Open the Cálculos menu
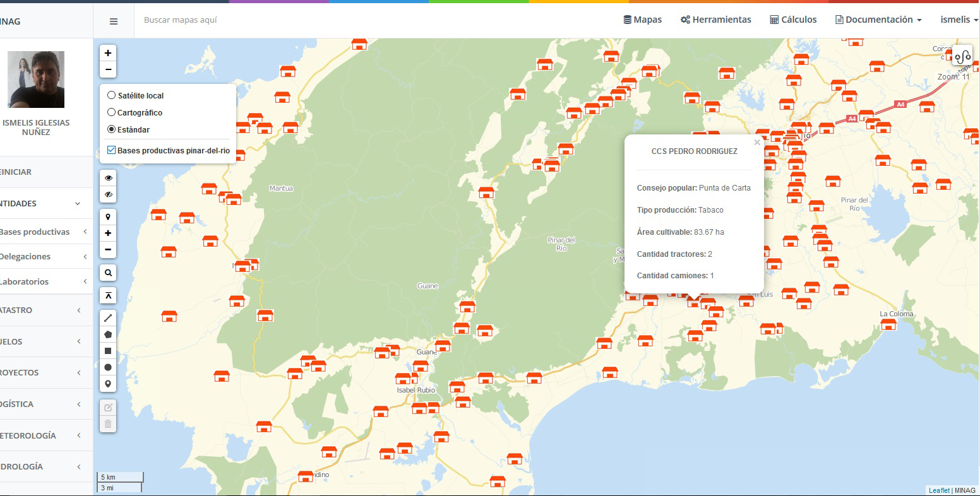Screen dimensions: 980x496 pos(793,20)
